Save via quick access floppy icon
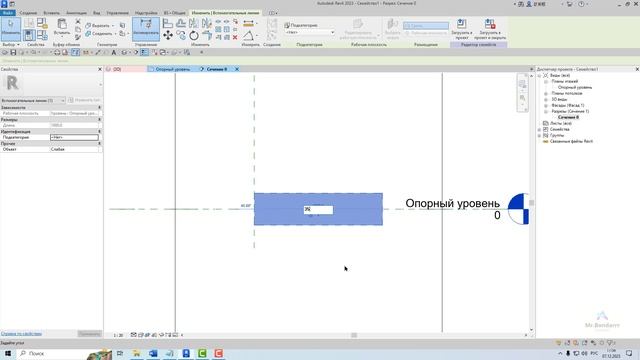The width and height of the screenshot is (640, 360). pyautogui.click(x=13, y=52)
